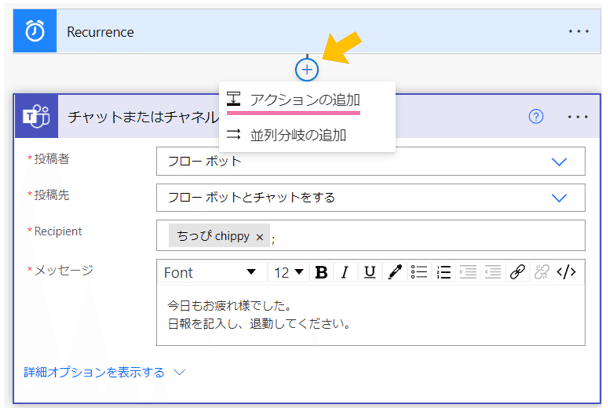Click 詳細オプションを表示する link
Screen dimensions: 608x411
[x=94, y=372]
